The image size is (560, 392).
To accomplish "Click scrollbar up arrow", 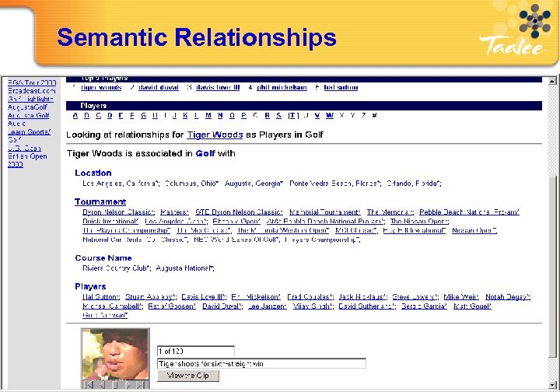I will coord(552,81).
